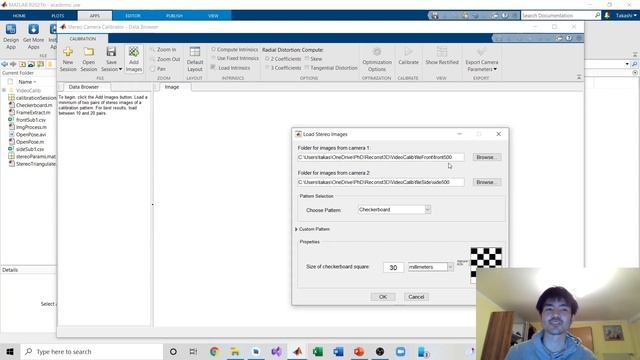640x360 pixels.
Task: Switch to the PUBLISH tab
Action: [x=174, y=16]
